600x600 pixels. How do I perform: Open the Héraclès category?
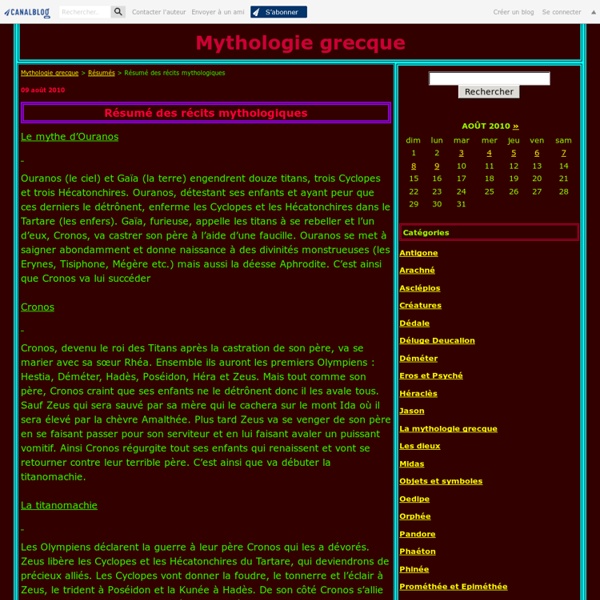pyautogui.click(x=418, y=393)
